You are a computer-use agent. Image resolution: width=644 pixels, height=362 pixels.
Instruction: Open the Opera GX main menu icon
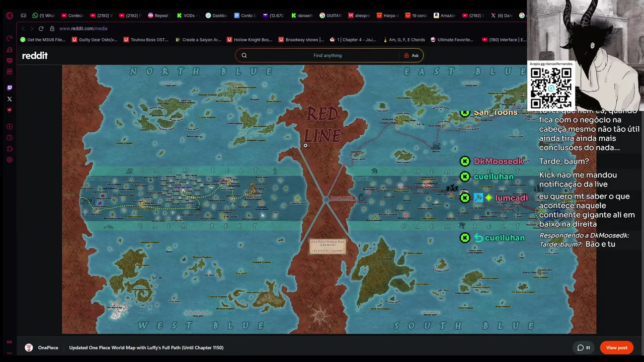pos(9,16)
